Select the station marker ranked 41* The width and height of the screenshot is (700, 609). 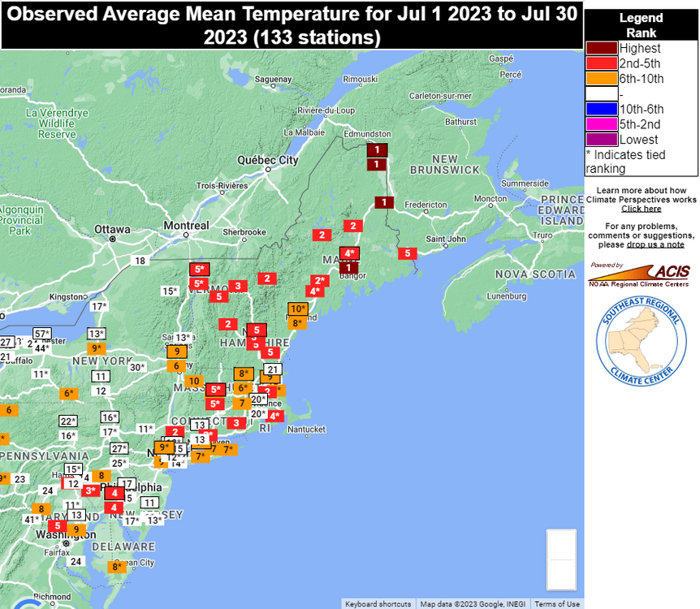click(x=31, y=520)
